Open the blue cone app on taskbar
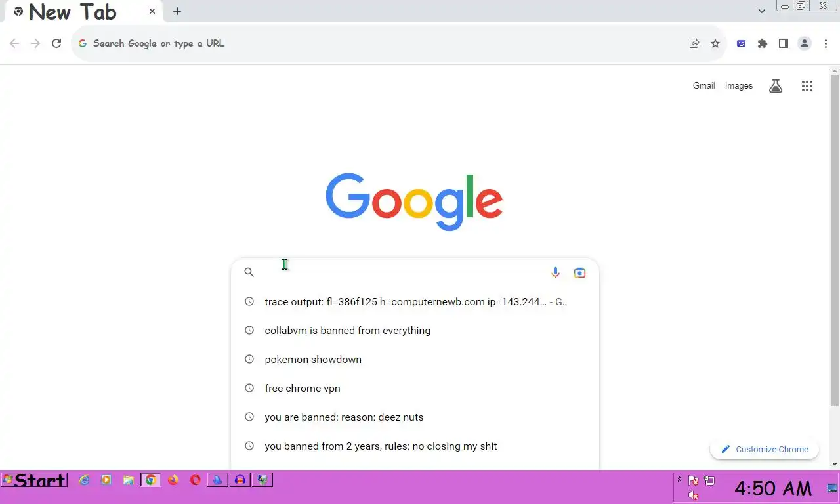Viewport: 840px width, 504px height. [x=218, y=480]
